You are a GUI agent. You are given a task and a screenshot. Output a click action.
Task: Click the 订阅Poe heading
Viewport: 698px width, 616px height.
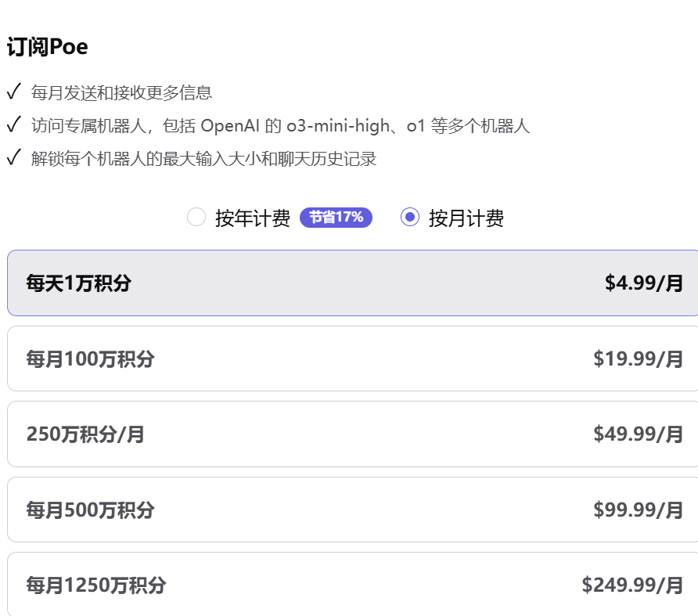click(47, 48)
